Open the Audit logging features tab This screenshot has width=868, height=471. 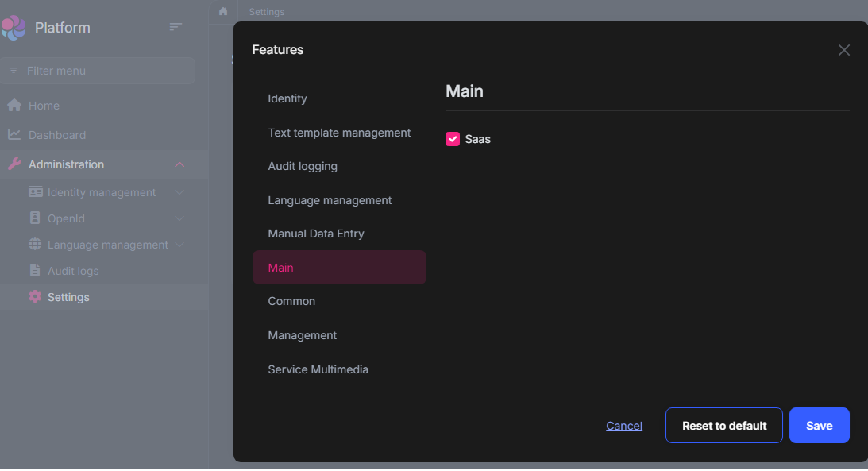tap(303, 166)
